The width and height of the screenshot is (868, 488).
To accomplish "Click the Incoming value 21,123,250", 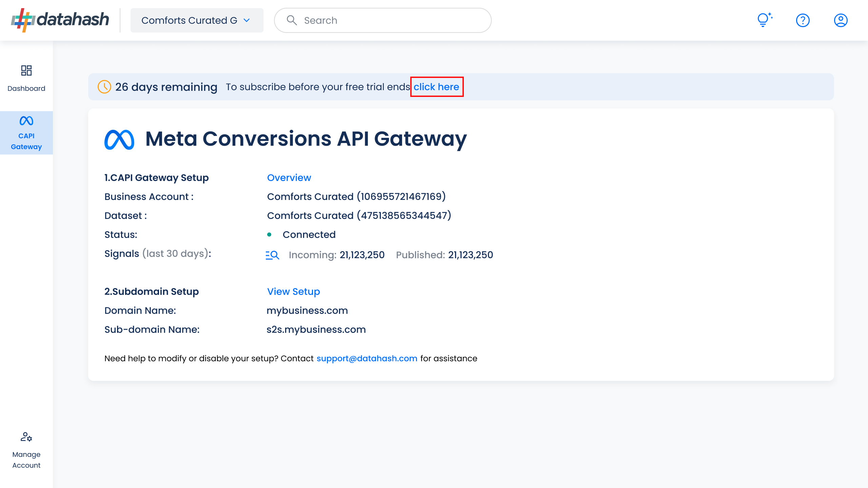I will point(362,255).
